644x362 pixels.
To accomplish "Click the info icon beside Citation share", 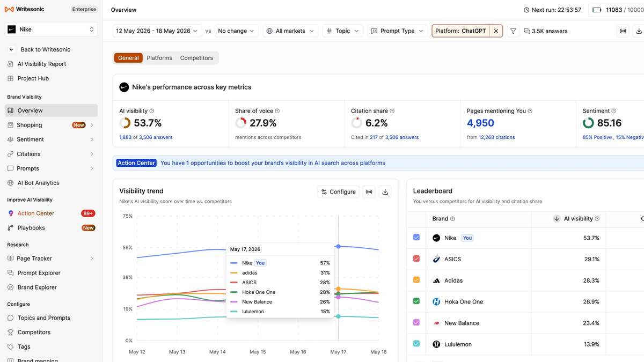I will [392, 111].
